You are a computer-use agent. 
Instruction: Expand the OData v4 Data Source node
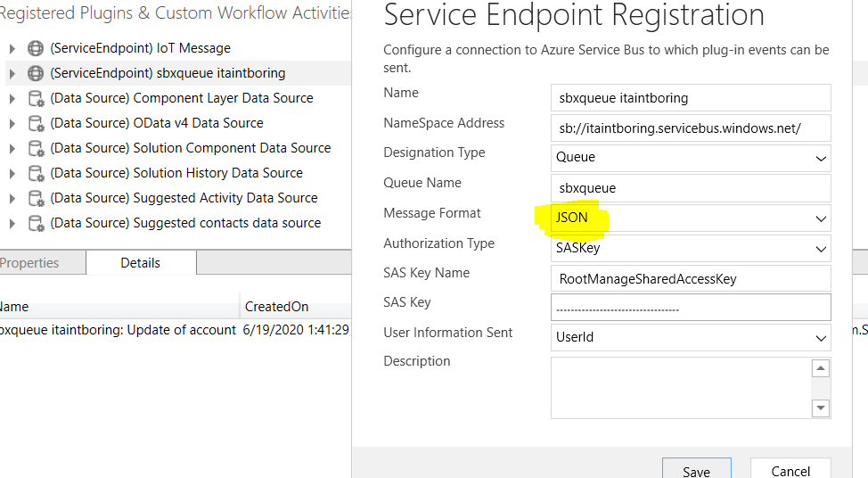pyautogui.click(x=12, y=124)
